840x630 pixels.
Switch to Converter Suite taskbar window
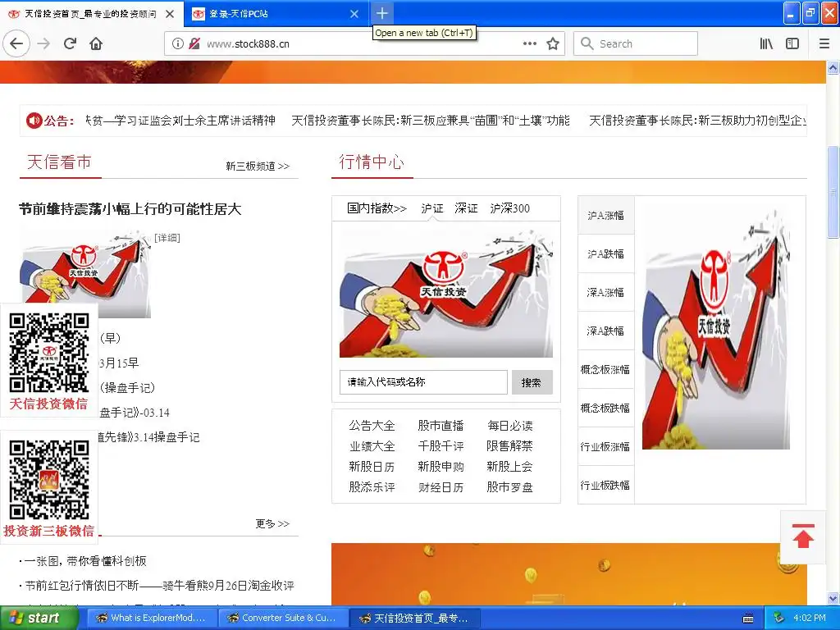click(283, 619)
